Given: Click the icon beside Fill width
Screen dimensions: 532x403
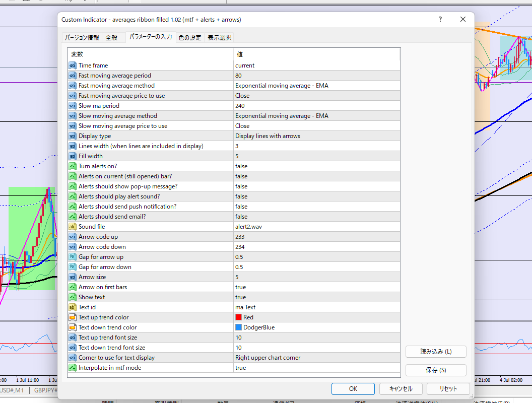Looking at the screenshot, I should 72,156.
